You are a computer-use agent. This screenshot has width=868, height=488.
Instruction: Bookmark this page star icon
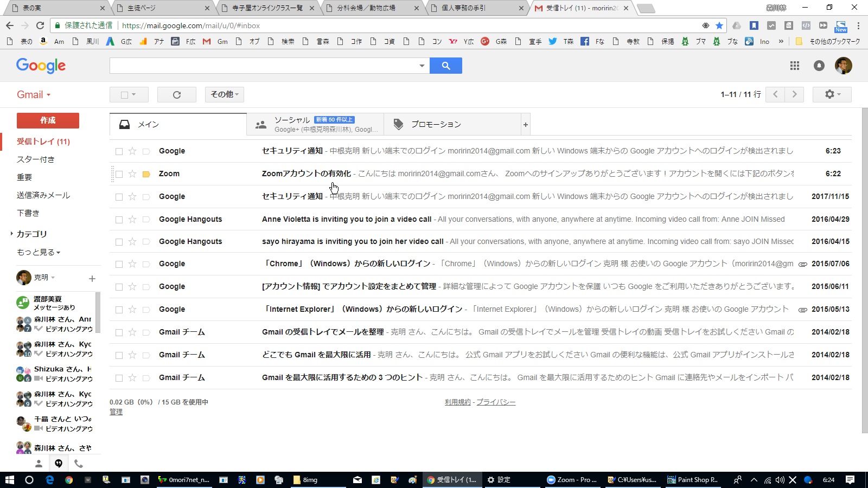[x=719, y=25]
